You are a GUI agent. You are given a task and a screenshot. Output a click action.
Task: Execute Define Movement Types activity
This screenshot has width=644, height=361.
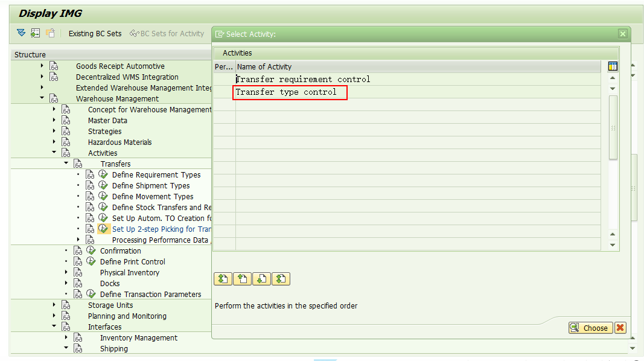pyautogui.click(x=103, y=196)
